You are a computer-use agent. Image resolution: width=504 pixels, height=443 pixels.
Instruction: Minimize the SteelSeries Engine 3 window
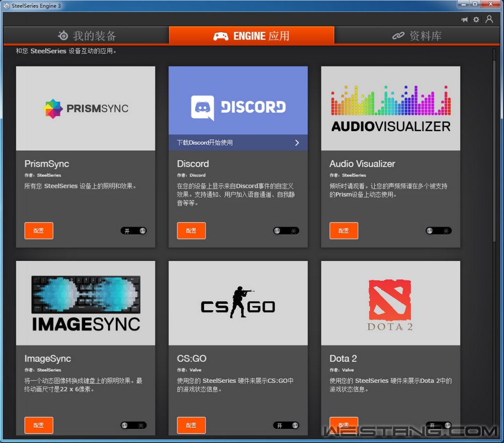(463, 4)
